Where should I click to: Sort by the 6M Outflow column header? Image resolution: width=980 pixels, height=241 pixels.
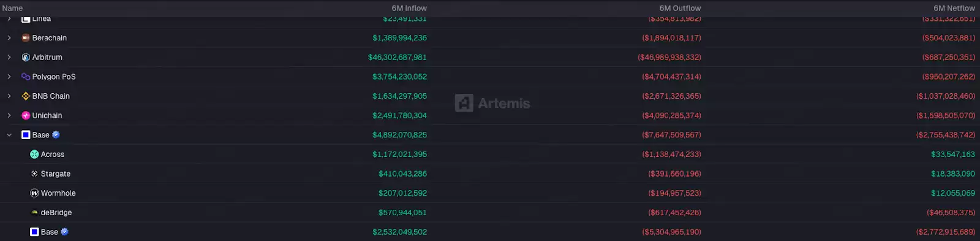[680, 8]
